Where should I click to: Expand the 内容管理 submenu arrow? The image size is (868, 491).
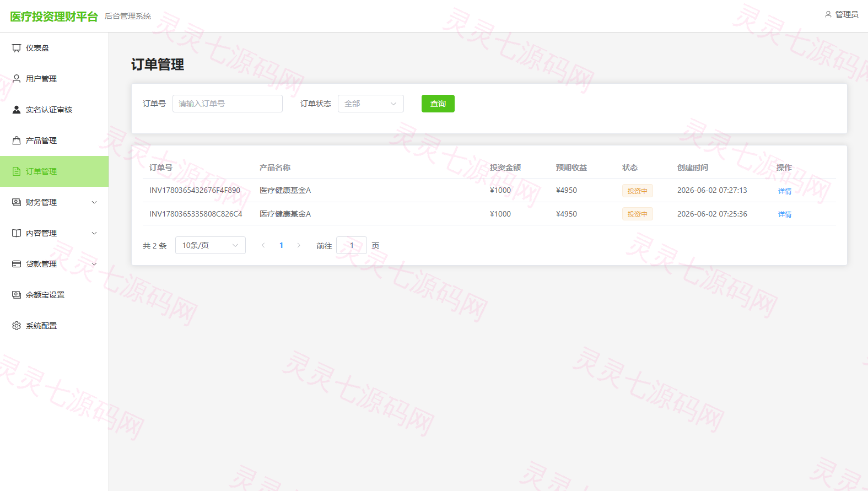[94, 233]
